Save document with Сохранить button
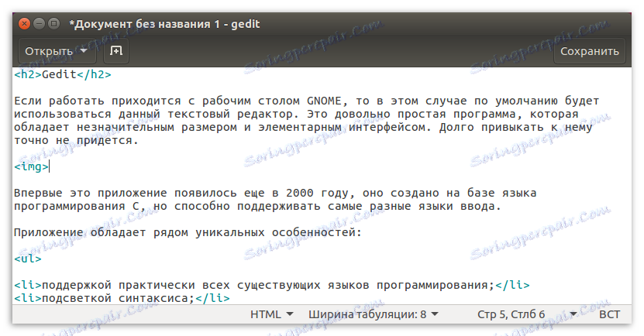 590,51
